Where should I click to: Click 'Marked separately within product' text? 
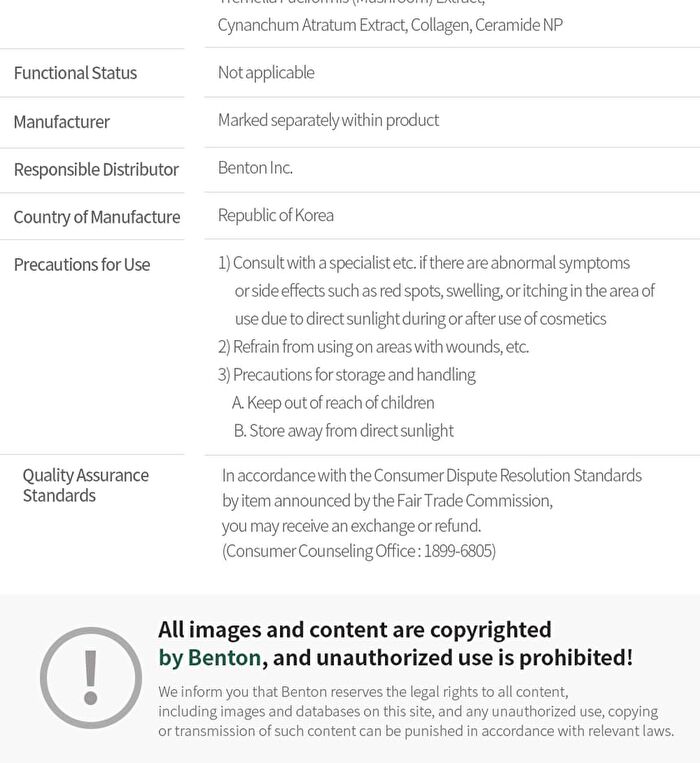point(328,120)
